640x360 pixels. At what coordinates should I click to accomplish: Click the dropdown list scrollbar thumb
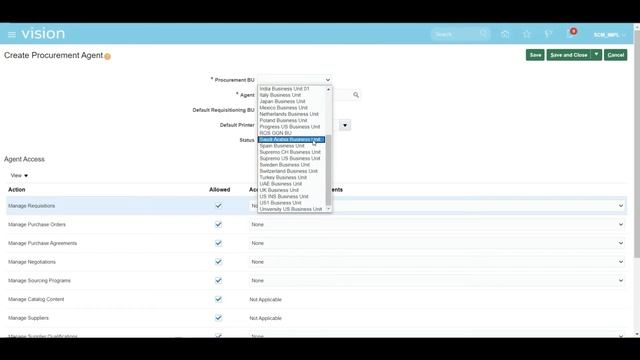click(328, 170)
